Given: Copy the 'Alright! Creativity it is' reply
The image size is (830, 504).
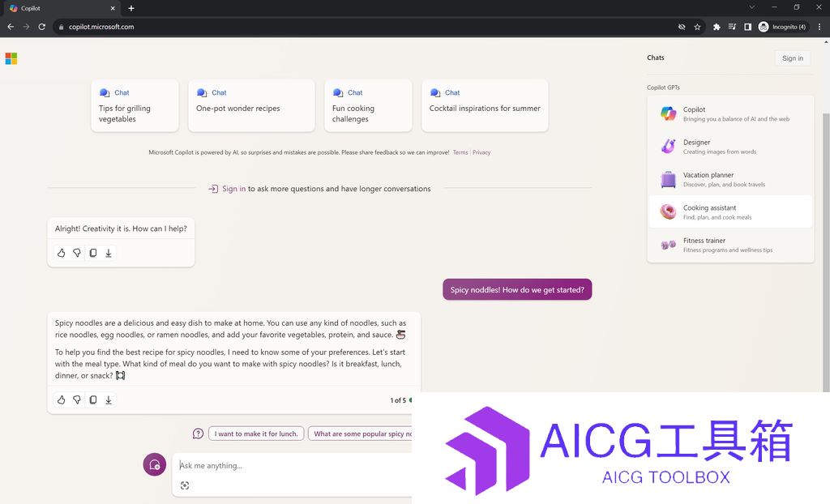Looking at the screenshot, I should [x=92, y=253].
